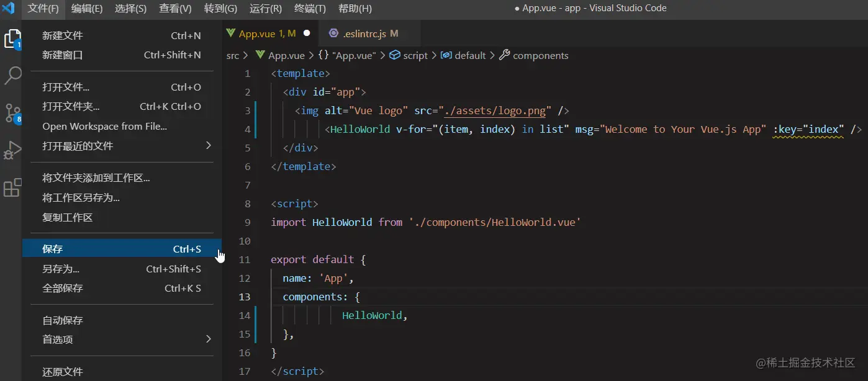The width and height of the screenshot is (868, 381).
Task: Open the 文件(F) menu
Action: [x=43, y=9]
